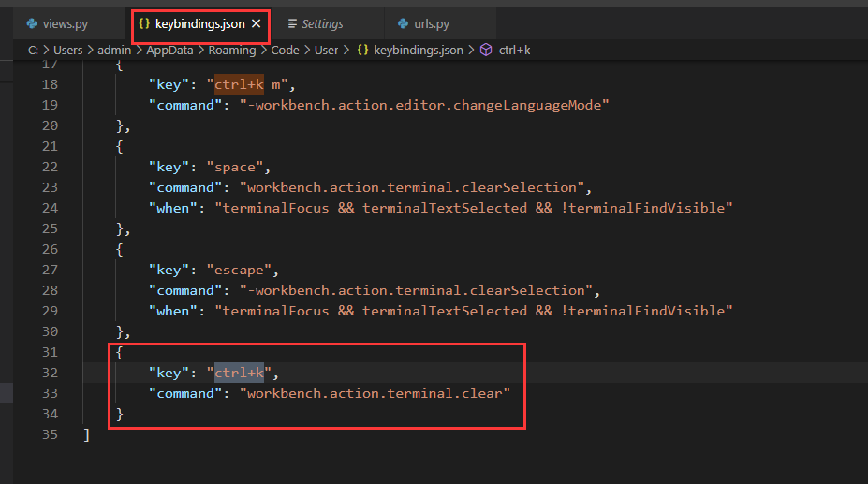This screenshot has height=484, width=868.
Task: Open the User breadcrumb folder segment
Action: (x=326, y=50)
